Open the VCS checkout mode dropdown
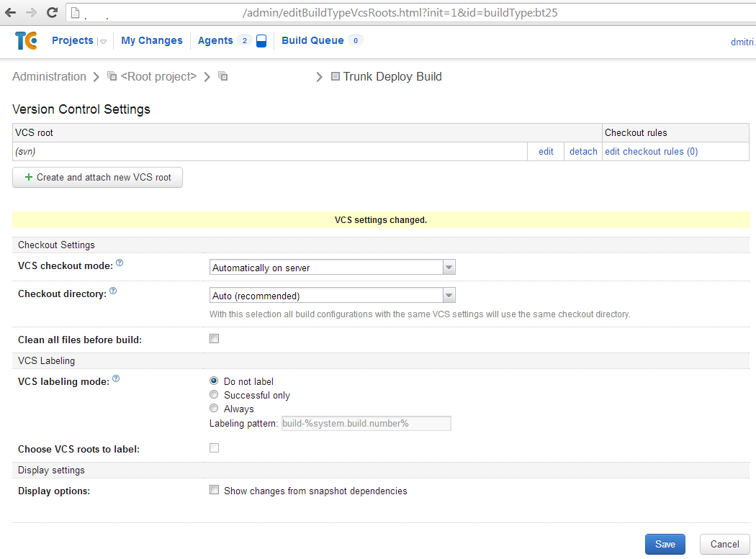756x559 pixels. (x=332, y=267)
